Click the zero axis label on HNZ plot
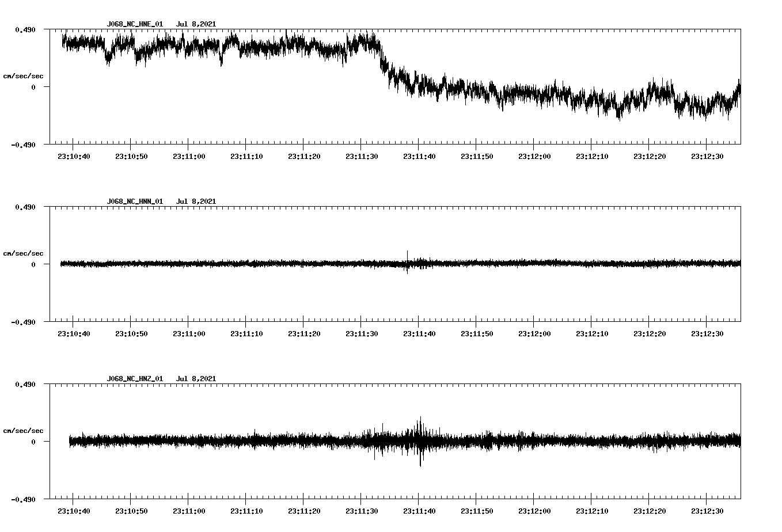The width and height of the screenshot is (782, 532). (x=33, y=442)
